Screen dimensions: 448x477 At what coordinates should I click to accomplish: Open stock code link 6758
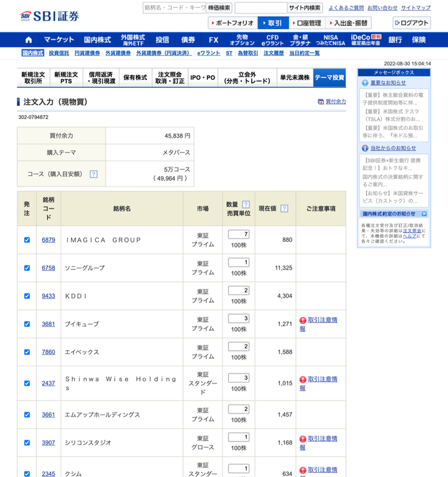click(48, 268)
